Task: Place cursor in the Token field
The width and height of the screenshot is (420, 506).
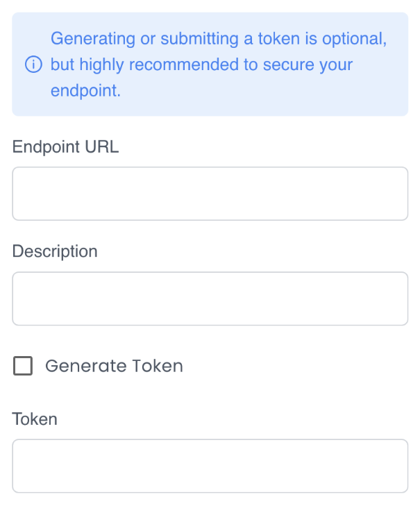Action: coord(210,466)
